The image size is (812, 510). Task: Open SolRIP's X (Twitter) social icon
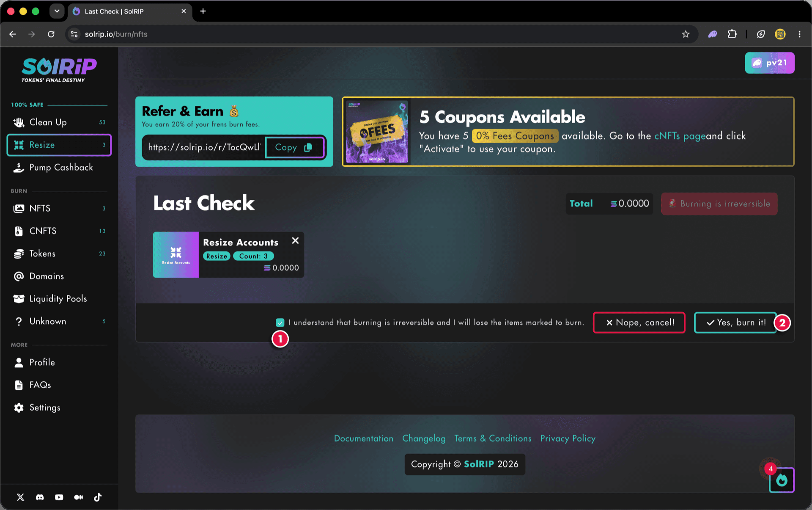(20, 497)
